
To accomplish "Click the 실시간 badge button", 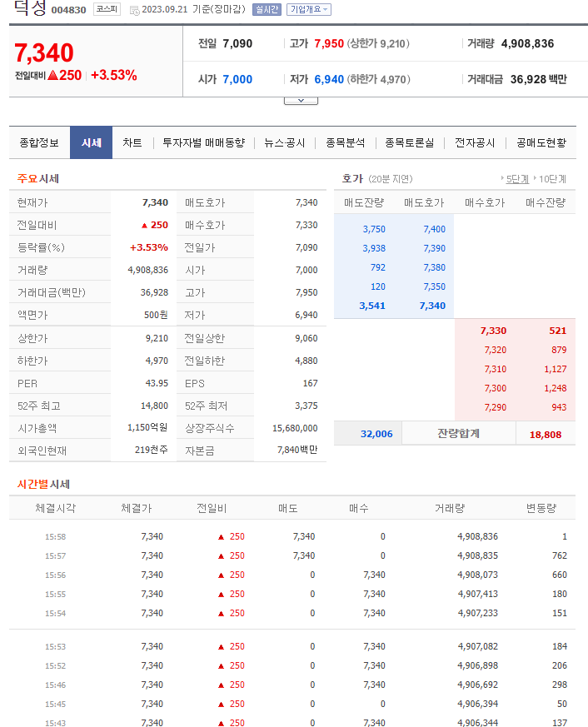I will pos(267,9).
